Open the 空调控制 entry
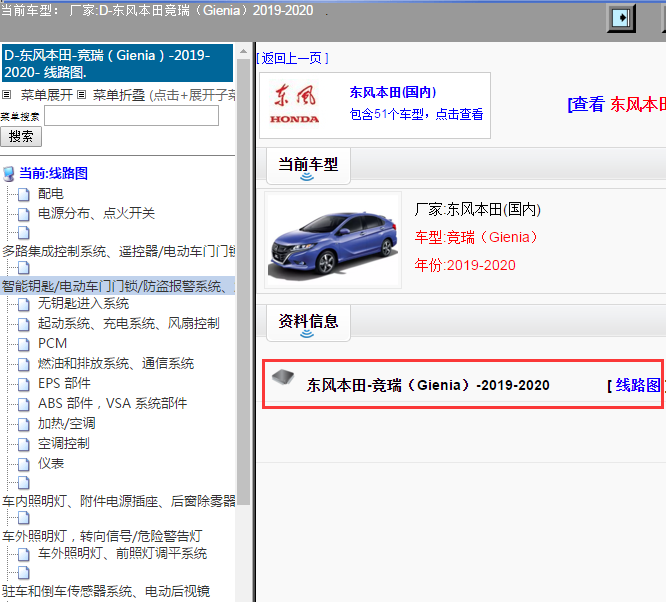 pyautogui.click(x=64, y=444)
